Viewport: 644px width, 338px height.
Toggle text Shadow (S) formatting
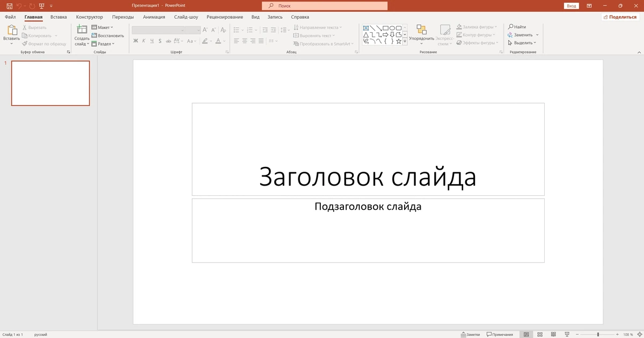(x=160, y=41)
